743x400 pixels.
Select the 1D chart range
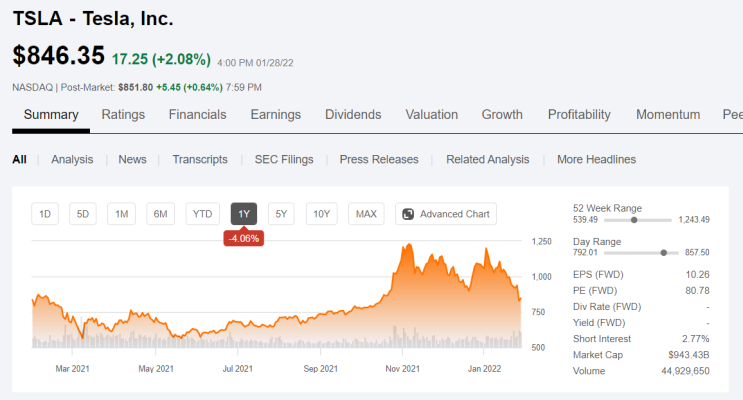45,214
